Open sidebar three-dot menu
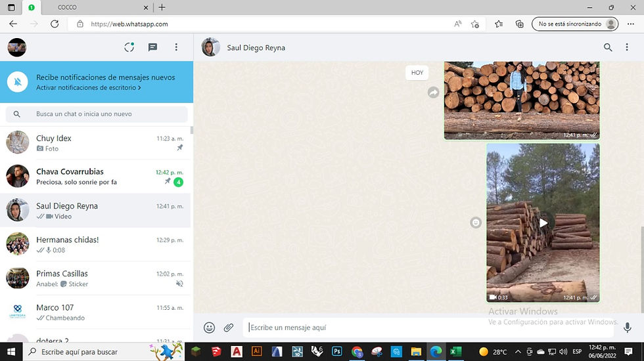 click(x=176, y=47)
